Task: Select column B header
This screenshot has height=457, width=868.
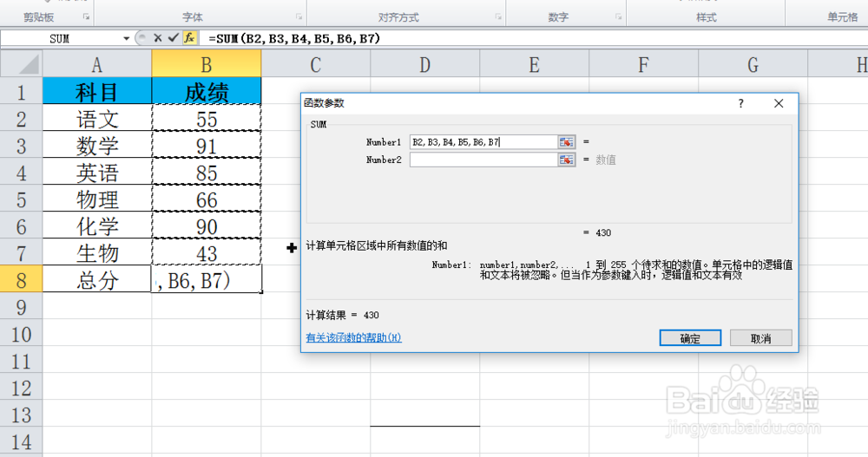Action: click(206, 64)
